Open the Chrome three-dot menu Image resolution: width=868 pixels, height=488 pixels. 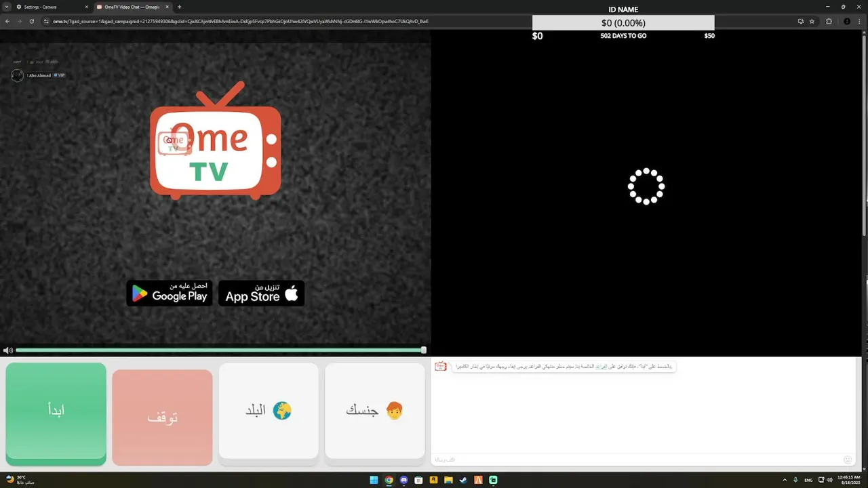859,21
